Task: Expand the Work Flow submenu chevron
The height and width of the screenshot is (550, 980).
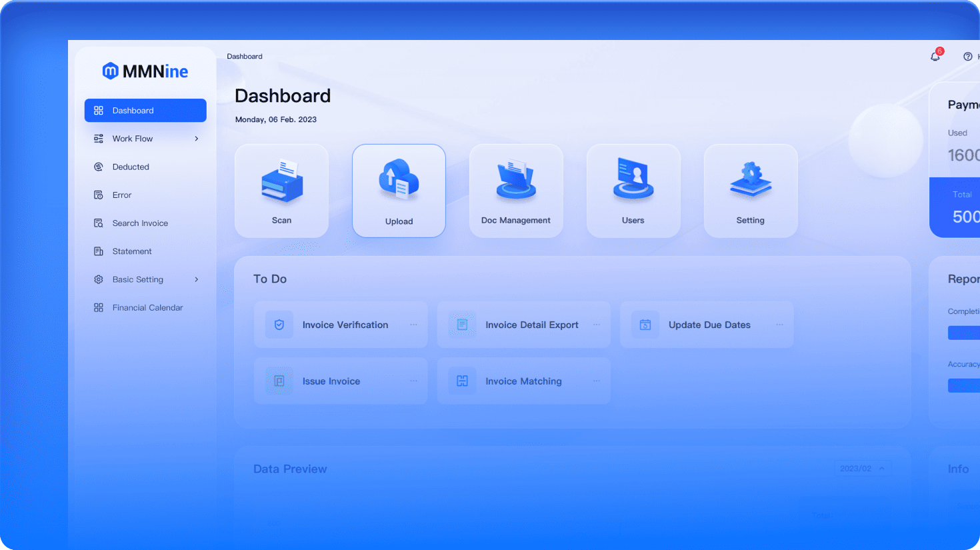Action: pos(197,139)
